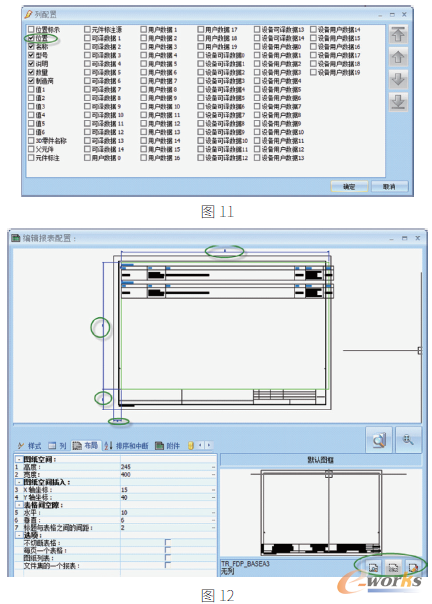Click the move-to-top arrow button
Viewport: 432px width, 604px height.
[398, 35]
